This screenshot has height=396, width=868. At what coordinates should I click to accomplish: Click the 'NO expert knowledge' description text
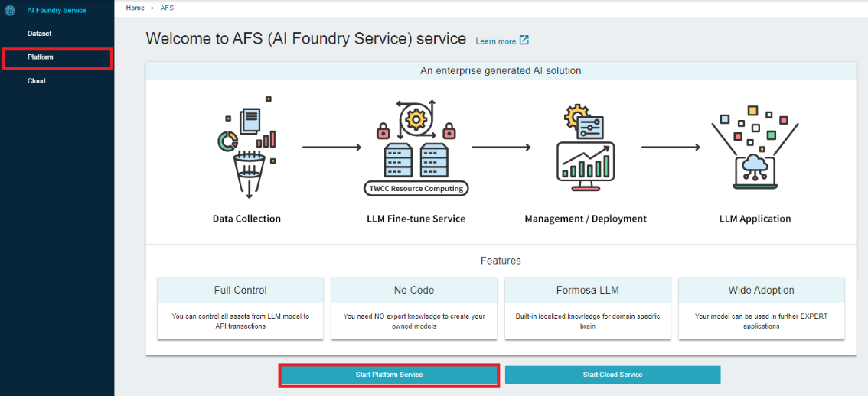click(414, 321)
